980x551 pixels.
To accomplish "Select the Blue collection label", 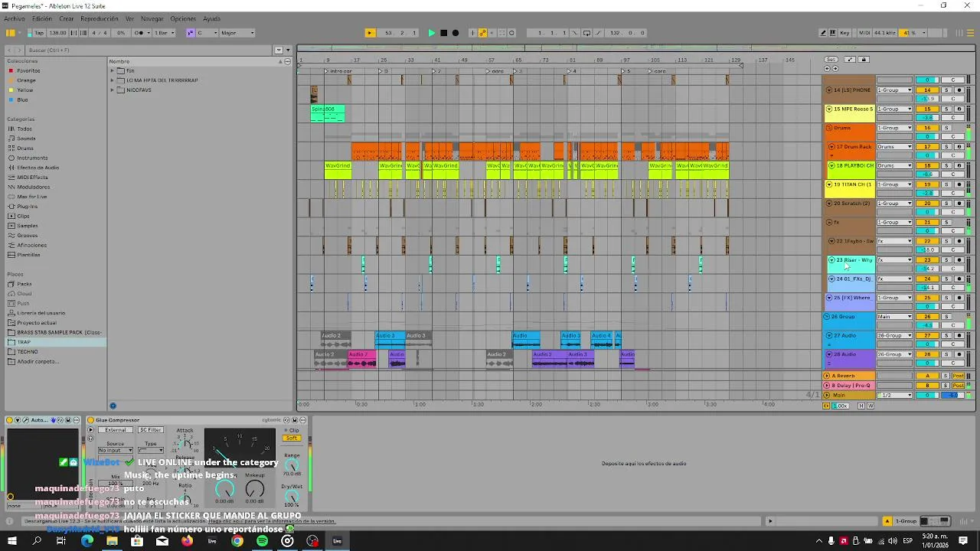I will pos(22,99).
